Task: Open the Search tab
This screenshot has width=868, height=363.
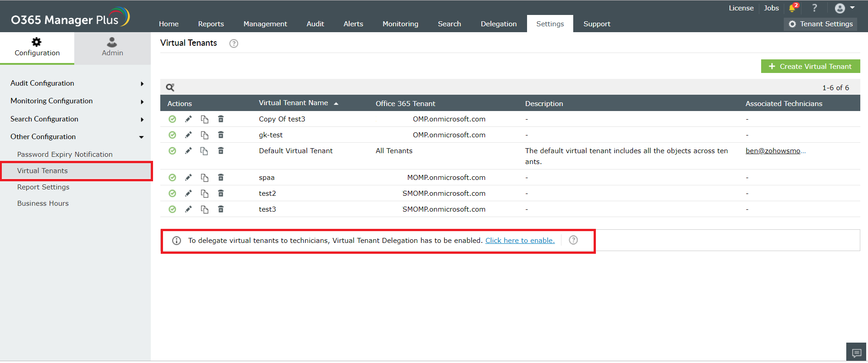Action: 449,24
